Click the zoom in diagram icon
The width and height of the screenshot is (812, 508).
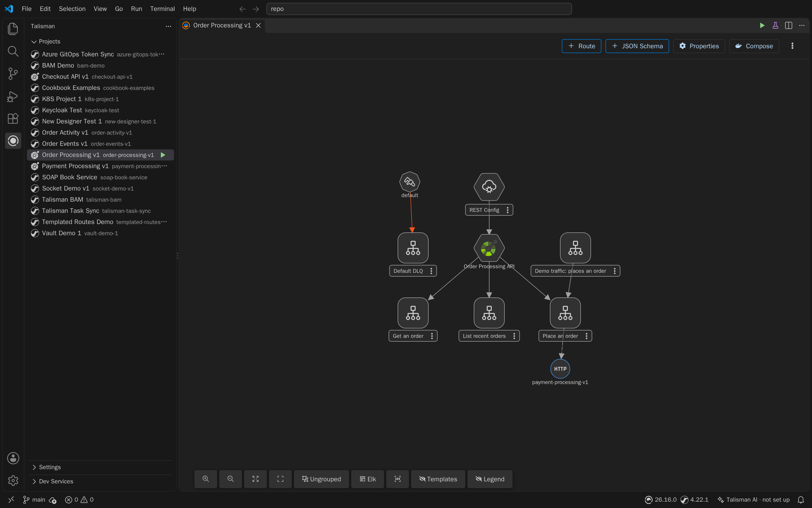[206, 479]
